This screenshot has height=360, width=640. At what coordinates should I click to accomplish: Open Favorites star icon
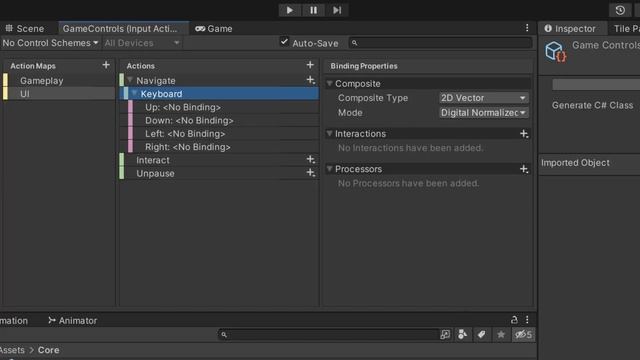tap(501, 335)
